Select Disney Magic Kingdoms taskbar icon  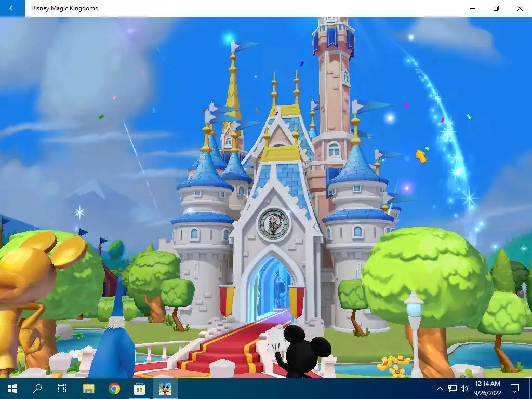(165, 389)
